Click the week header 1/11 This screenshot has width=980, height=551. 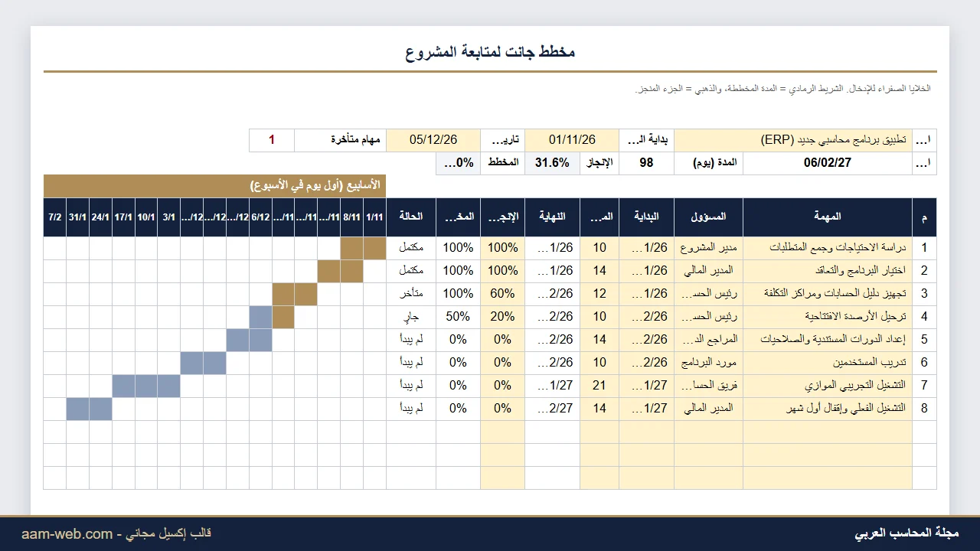coord(374,217)
